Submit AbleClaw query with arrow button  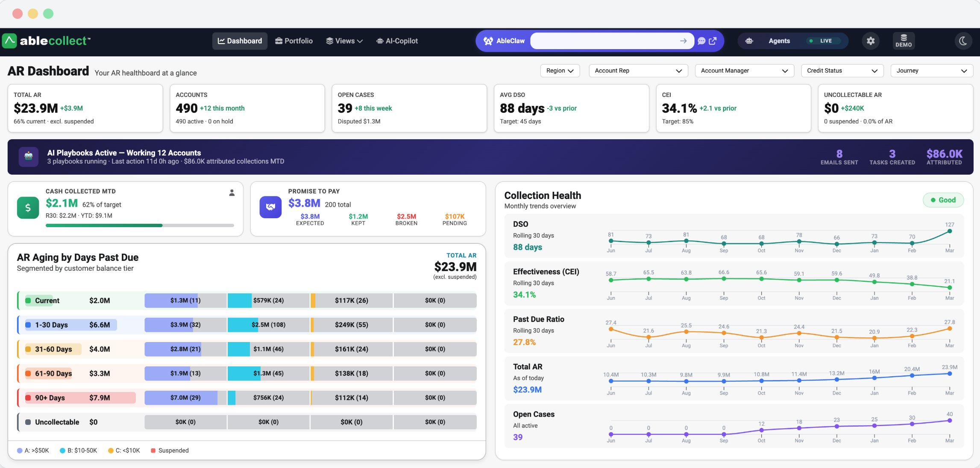[683, 41]
